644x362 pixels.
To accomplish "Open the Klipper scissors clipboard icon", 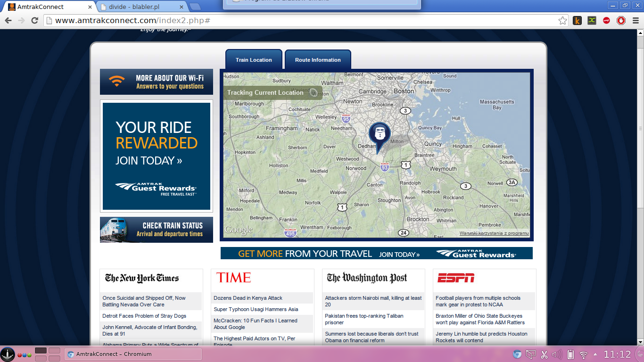I will tap(545, 354).
